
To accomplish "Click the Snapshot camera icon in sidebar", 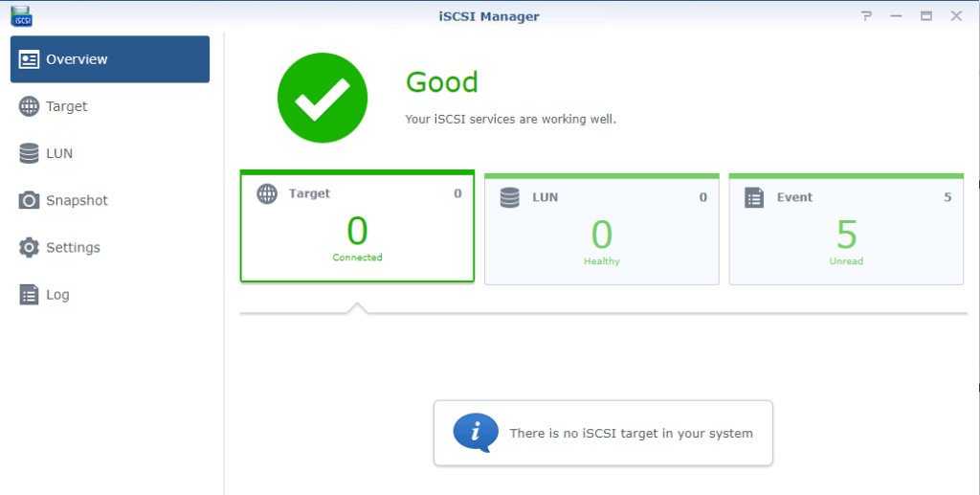I will (x=29, y=201).
